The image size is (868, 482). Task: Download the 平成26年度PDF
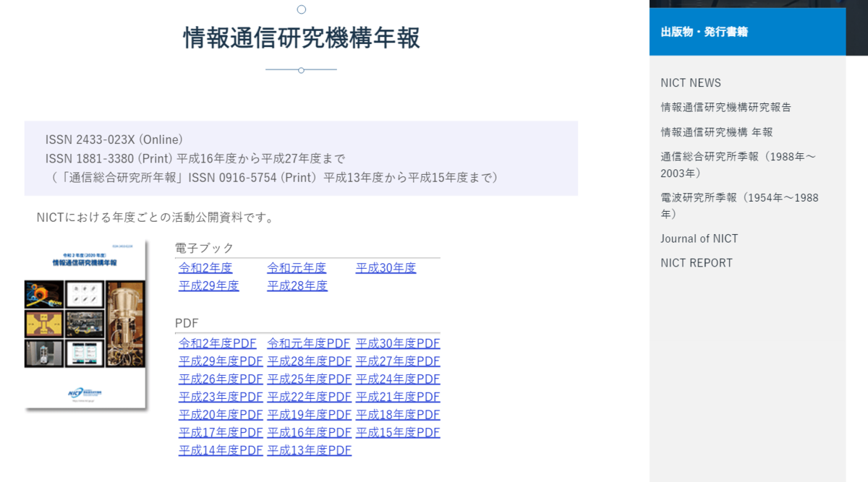221,379
